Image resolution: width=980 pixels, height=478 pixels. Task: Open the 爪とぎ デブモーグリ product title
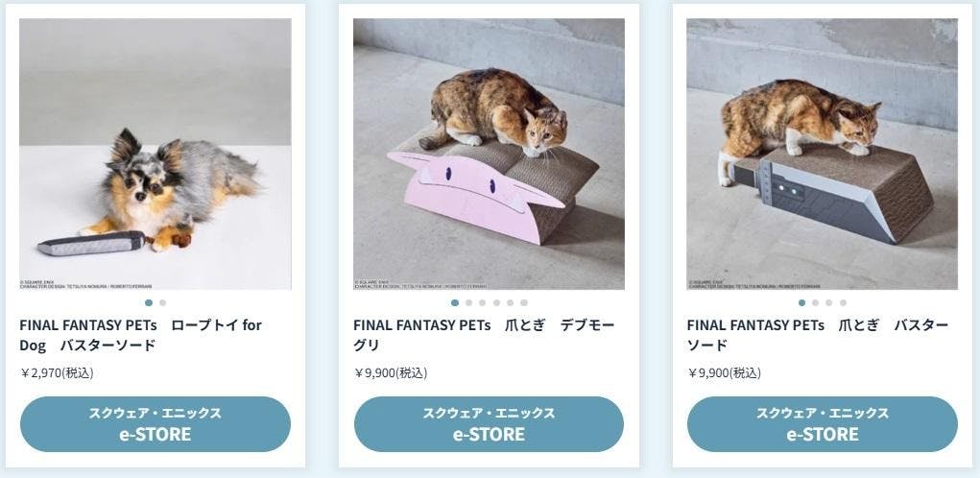[484, 335]
